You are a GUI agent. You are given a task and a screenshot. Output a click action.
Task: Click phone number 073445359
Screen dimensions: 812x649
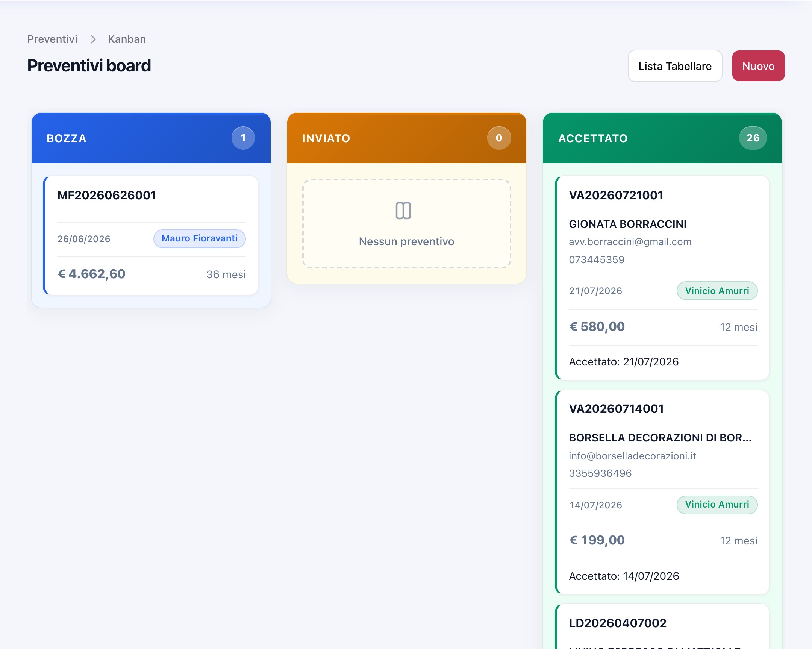coord(597,259)
